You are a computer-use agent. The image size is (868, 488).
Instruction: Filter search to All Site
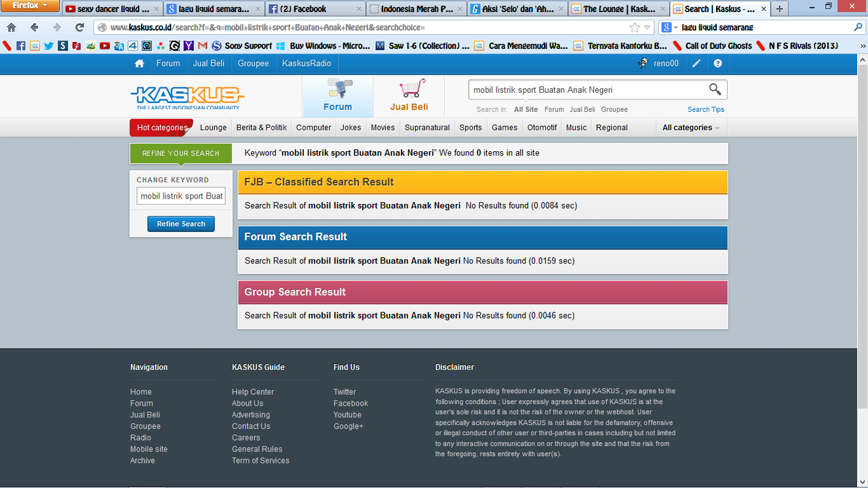pos(526,109)
